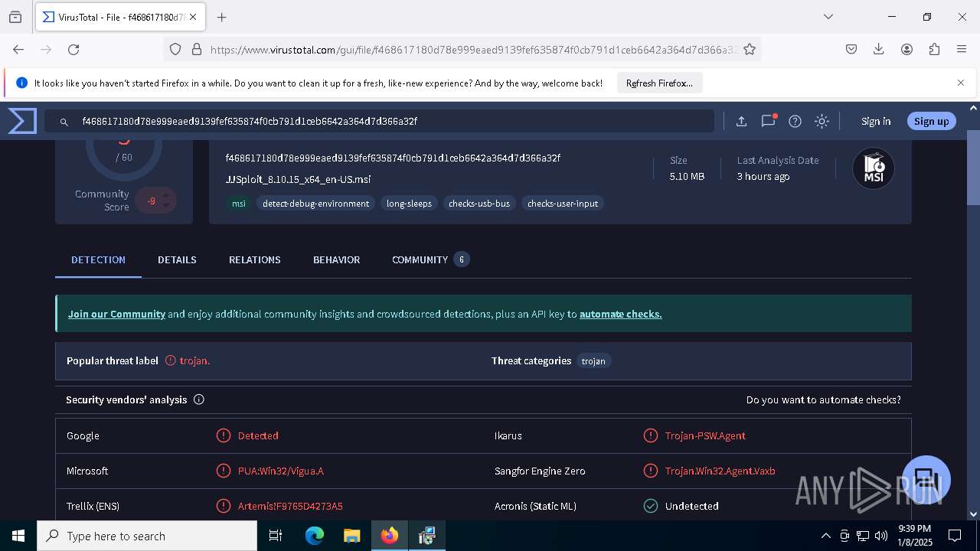
Task: Switch to the RELATIONS tab
Action: pyautogui.click(x=254, y=259)
